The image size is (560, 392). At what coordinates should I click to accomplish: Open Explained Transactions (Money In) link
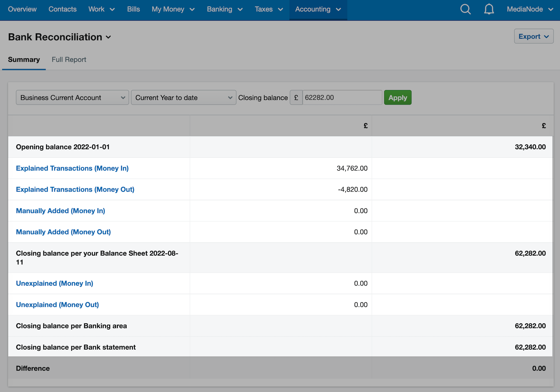(x=72, y=168)
